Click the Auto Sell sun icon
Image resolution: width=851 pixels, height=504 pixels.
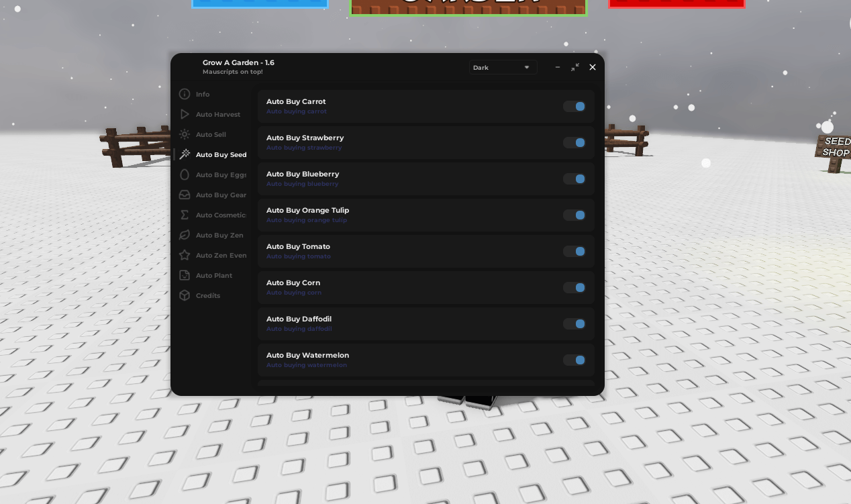[185, 134]
